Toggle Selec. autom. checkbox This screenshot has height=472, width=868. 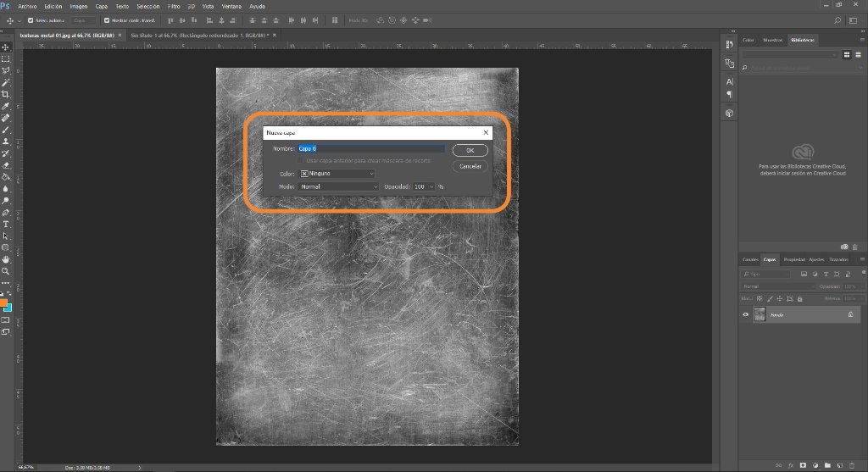pyautogui.click(x=31, y=20)
